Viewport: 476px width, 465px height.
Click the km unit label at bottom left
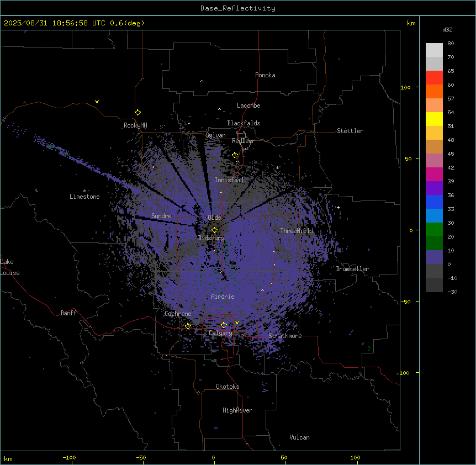point(8,458)
